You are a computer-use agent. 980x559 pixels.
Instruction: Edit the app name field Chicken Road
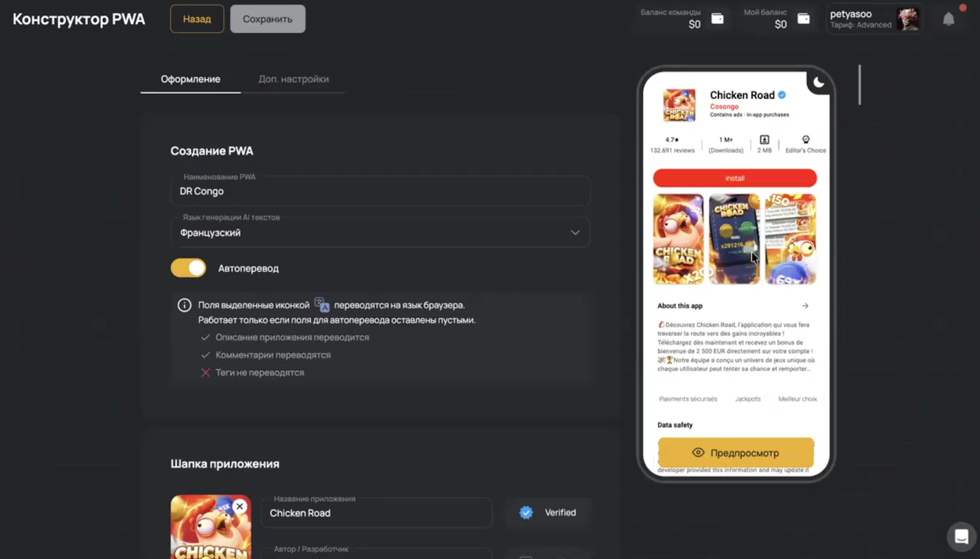(x=376, y=513)
